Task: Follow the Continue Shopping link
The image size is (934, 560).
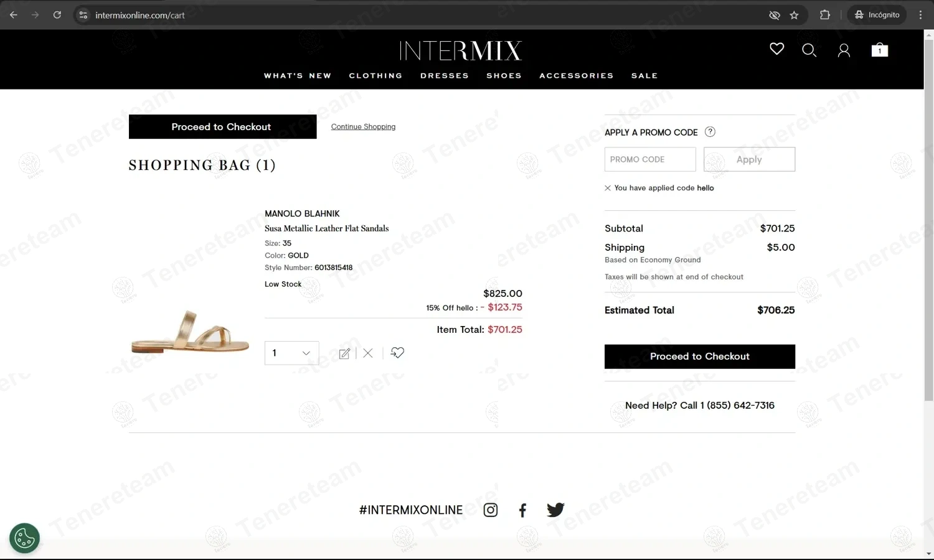Action: tap(363, 127)
